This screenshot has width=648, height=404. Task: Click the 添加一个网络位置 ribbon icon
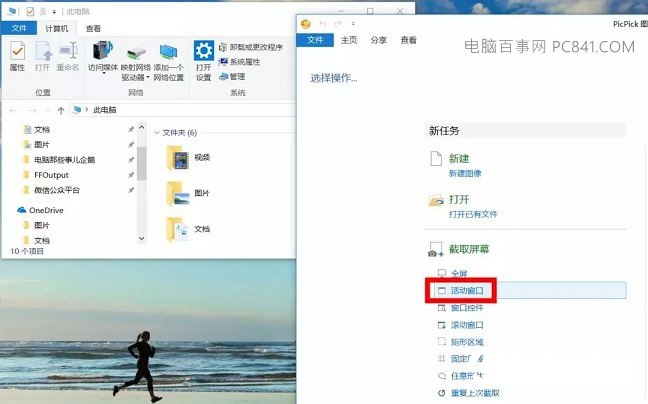point(169,52)
